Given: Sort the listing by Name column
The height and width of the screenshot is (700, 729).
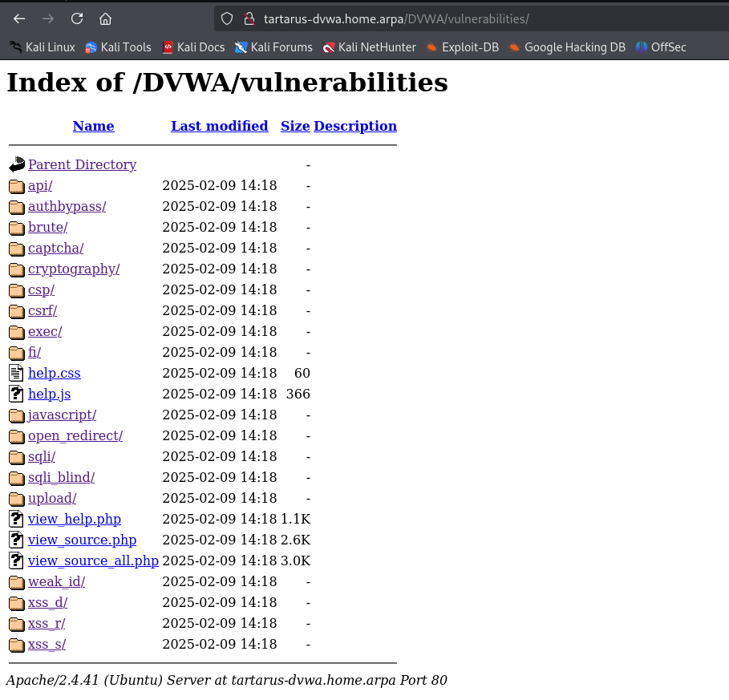Looking at the screenshot, I should (x=93, y=126).
